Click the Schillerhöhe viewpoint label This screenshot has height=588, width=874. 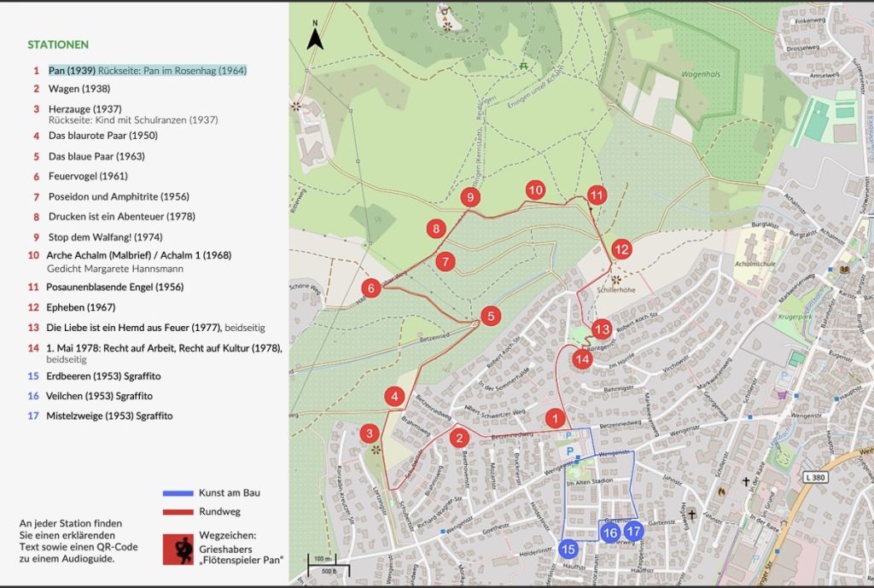pos(616,290)
